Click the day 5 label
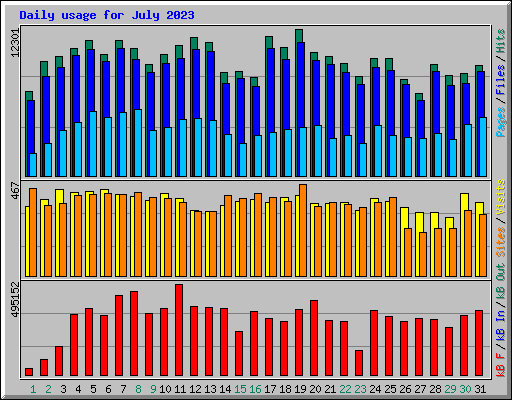Screen dimensions: 512x400 pyautogui.click(x=93, y=389)
